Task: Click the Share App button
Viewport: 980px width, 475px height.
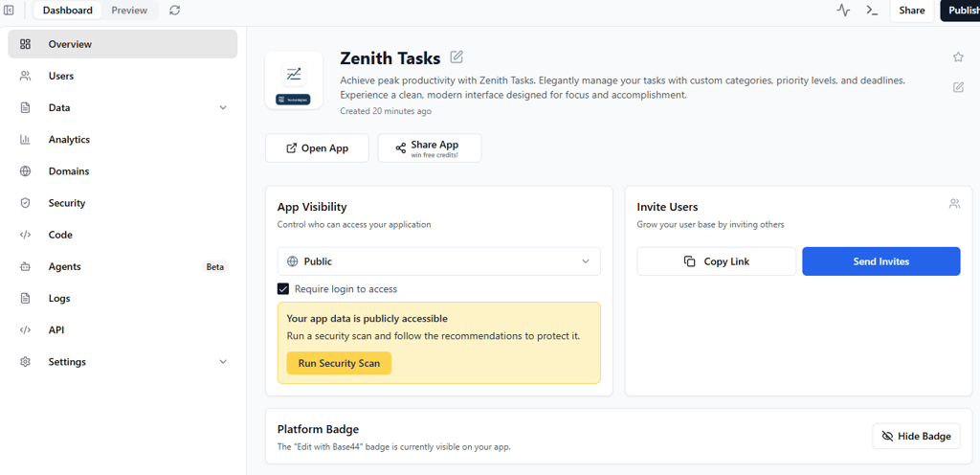Action: tap(430, 148)
